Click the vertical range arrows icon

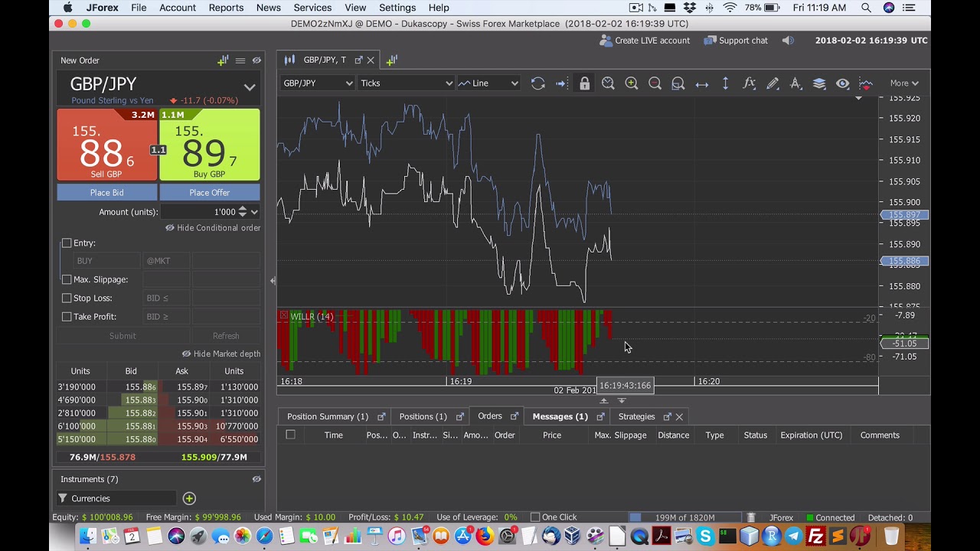click(726, 83)
